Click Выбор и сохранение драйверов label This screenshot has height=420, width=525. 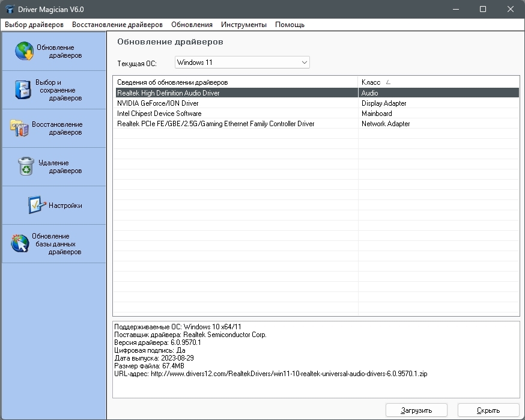pyautogui.click(x=59, y=90)
